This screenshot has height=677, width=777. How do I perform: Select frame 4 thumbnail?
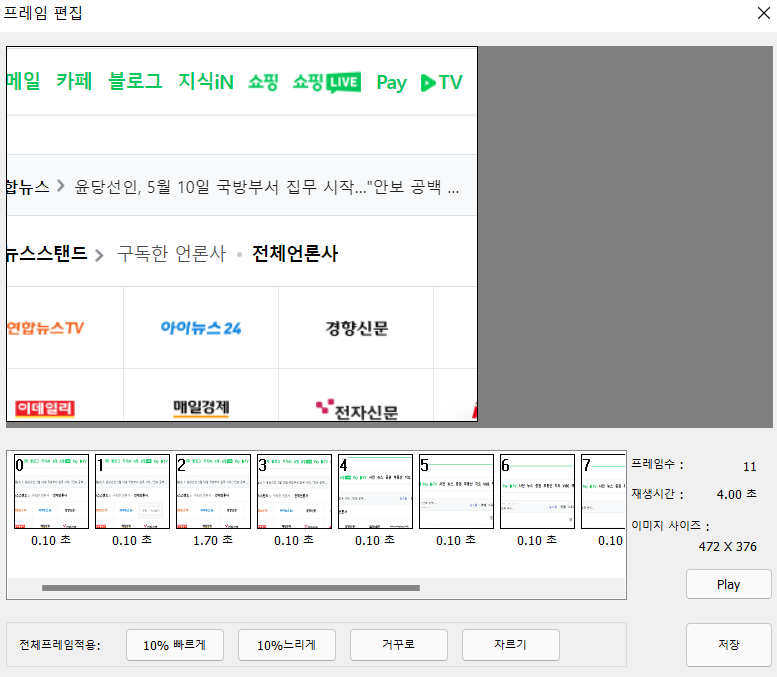[376, 491]
